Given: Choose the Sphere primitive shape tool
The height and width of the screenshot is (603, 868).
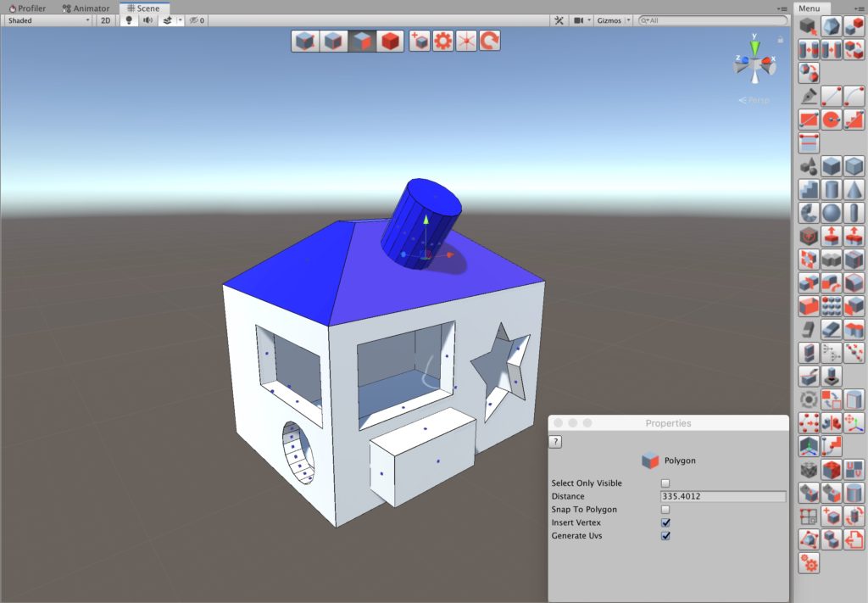Looking at the screenshot, I should click(x=832, y=213).
